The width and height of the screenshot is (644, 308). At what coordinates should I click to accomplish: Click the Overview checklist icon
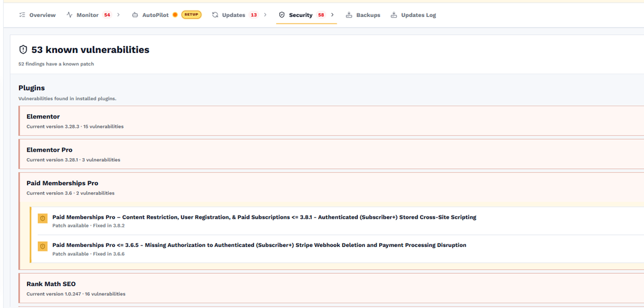(22, 15)
